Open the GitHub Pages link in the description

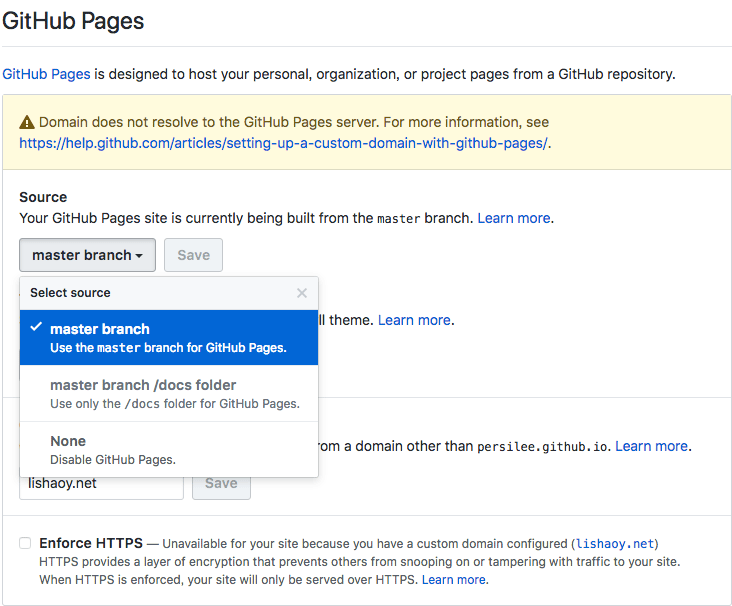pyautogui.click(x=47, y=74)
